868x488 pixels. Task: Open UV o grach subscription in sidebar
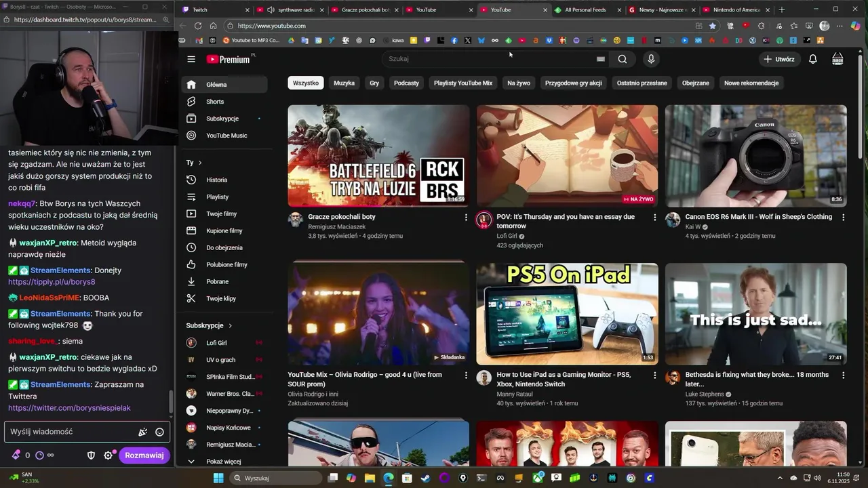pos(224,360)
